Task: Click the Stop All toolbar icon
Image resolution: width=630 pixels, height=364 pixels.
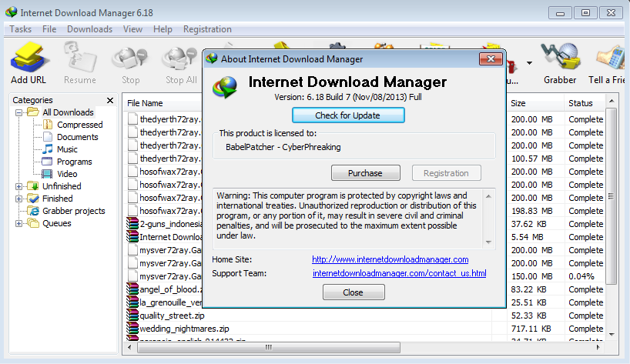Action: click(x=181, y=59)
